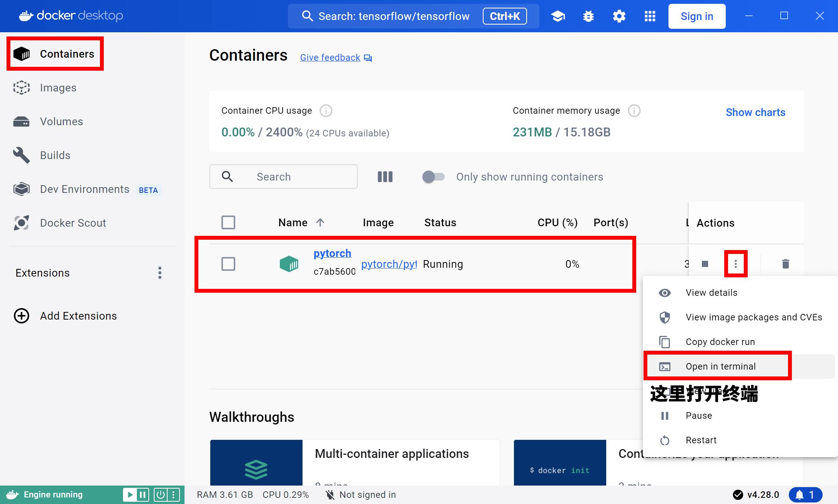Open the docker init walkthrough thumbnail

pos(560,463)
